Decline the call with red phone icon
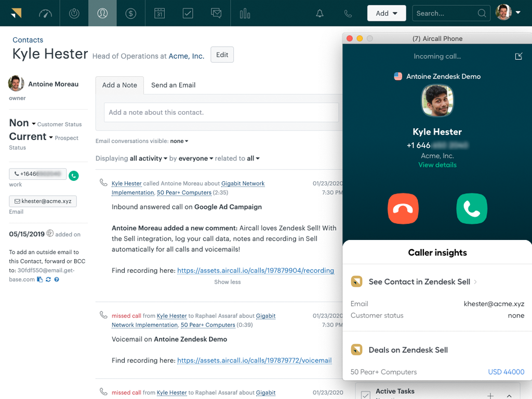Screen dimensions: 532x399 point(403,208)
